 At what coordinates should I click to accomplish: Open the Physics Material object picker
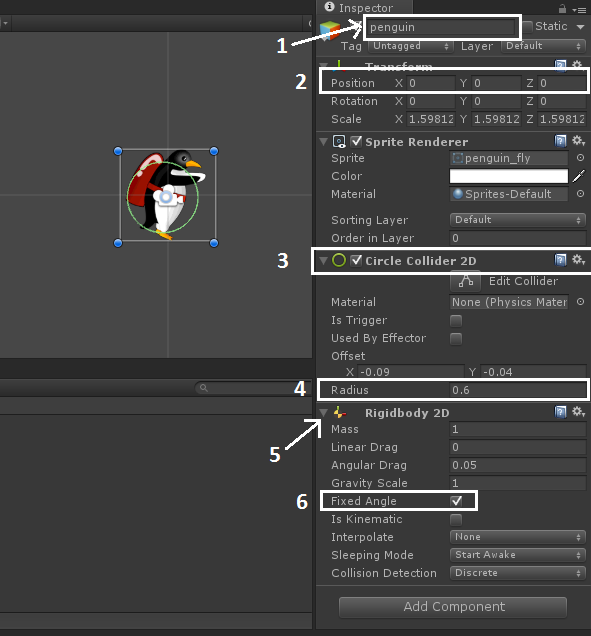[580, 302]
